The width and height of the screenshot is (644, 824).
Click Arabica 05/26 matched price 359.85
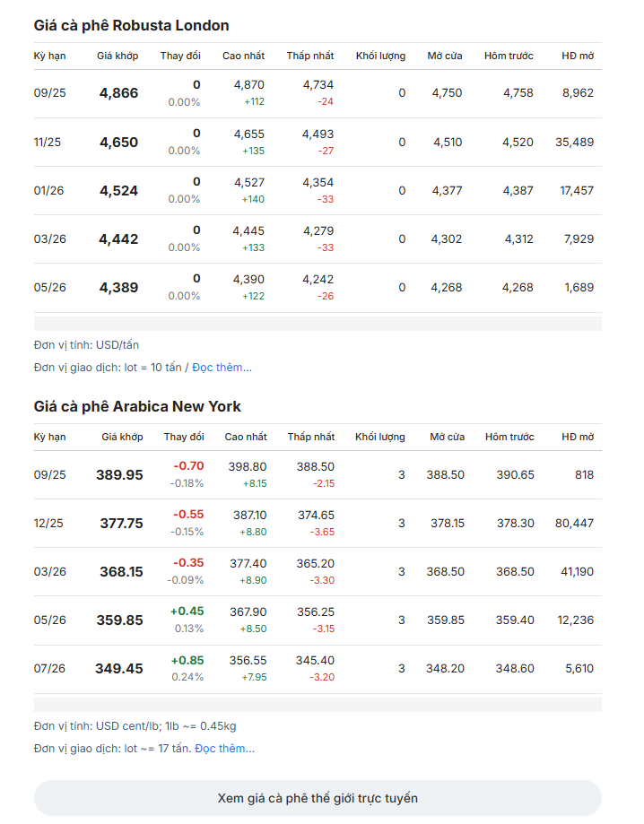(120, 620)
